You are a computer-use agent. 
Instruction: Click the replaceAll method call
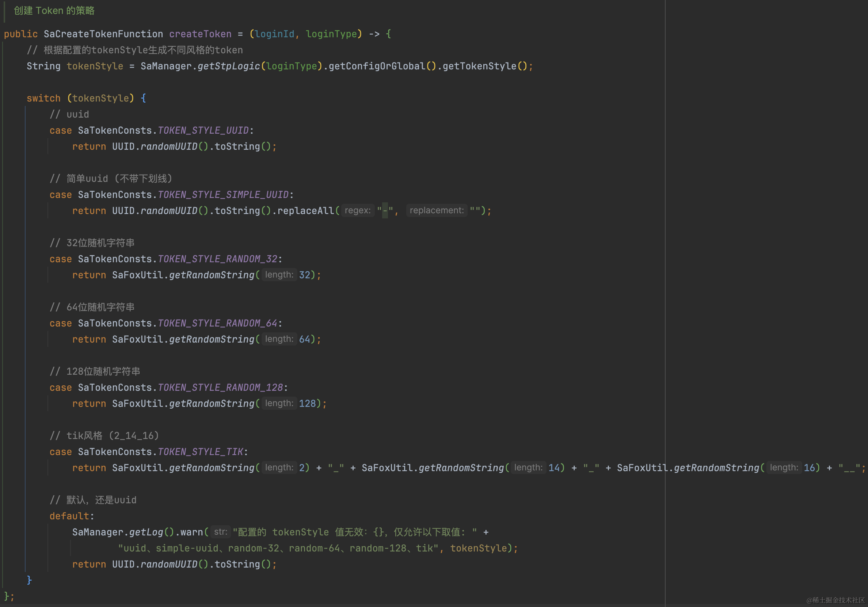coord(306,210)
